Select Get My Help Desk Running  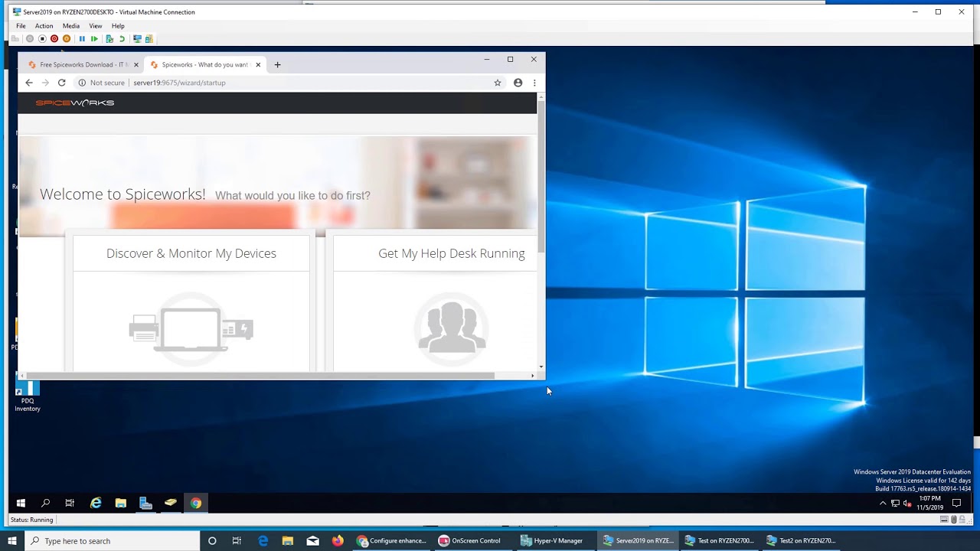(x=451, y=253)
